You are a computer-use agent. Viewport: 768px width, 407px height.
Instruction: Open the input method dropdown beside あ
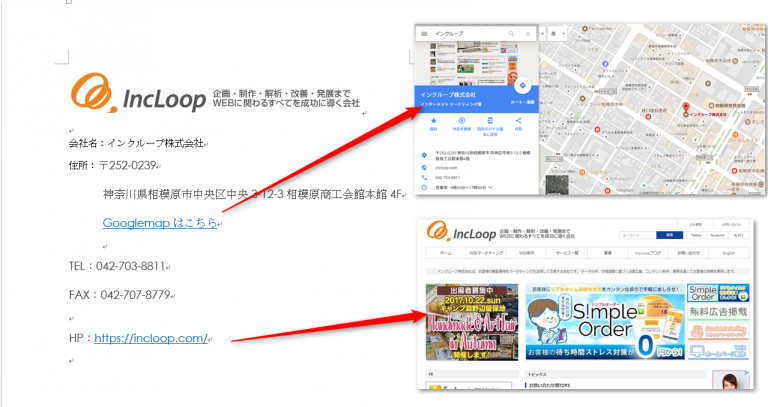click(x=564, y=34)
